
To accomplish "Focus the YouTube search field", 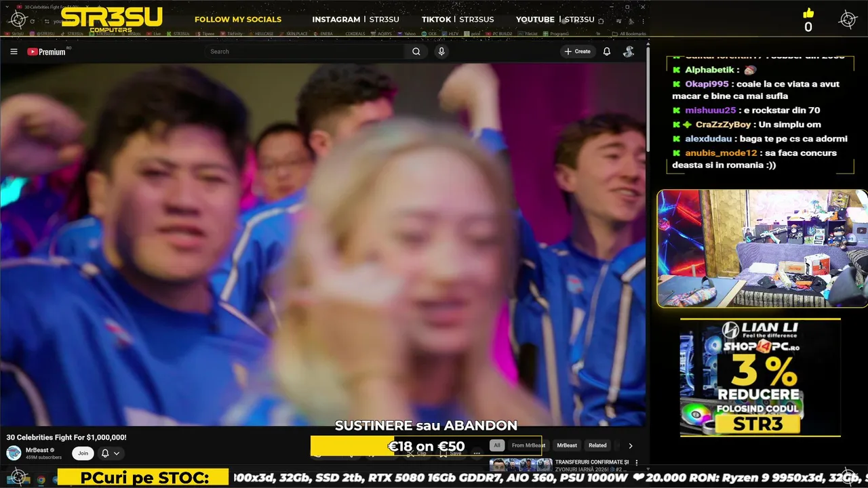I will click(x=305, y=52).
